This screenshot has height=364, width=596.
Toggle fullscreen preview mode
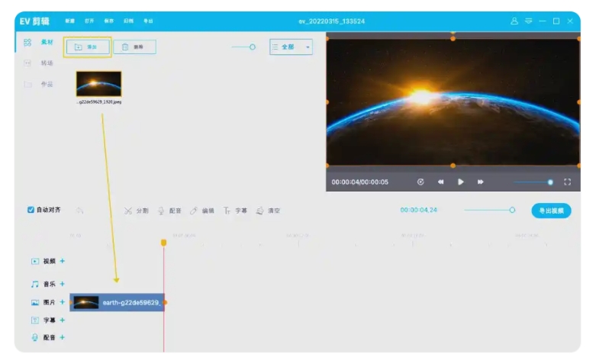pos(567,182)
